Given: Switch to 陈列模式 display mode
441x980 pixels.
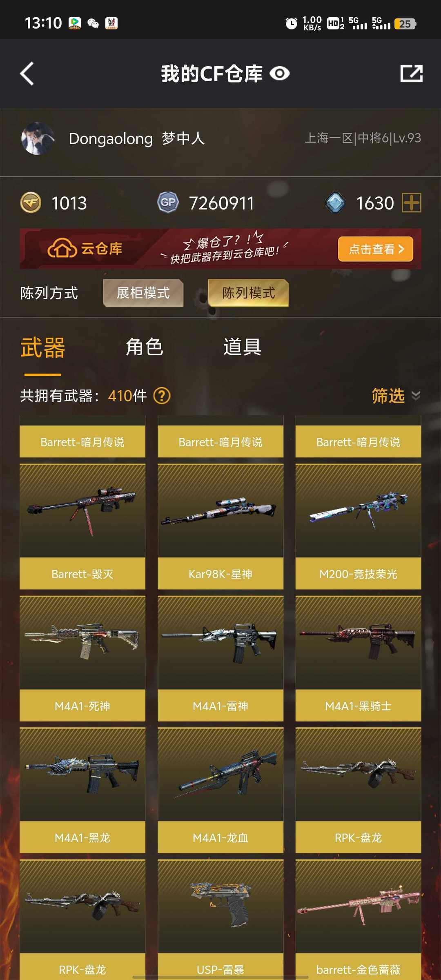Looking at the screenshot, I should pos(248,293).
